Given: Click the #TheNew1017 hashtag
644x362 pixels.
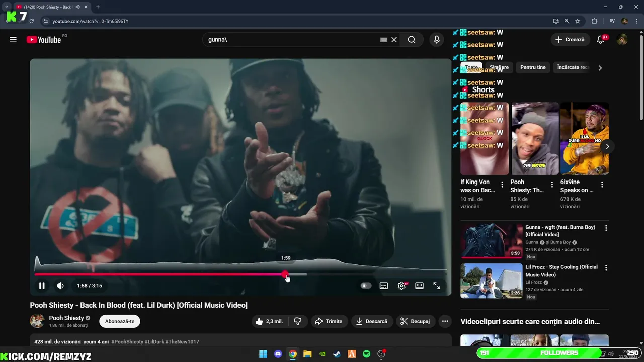Looking at the screenshot, I should (x=182, y=342).
